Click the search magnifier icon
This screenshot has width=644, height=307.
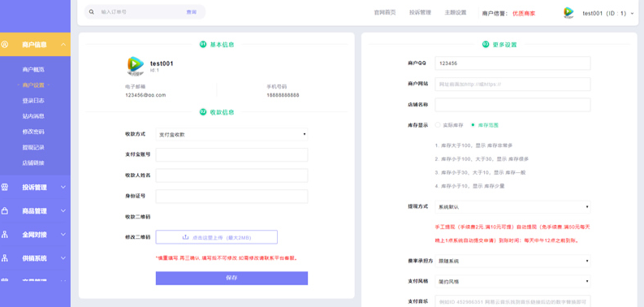92,12
